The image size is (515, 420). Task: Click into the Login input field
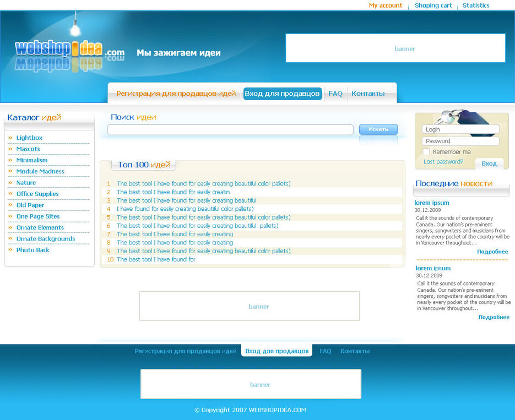(460, 129)
